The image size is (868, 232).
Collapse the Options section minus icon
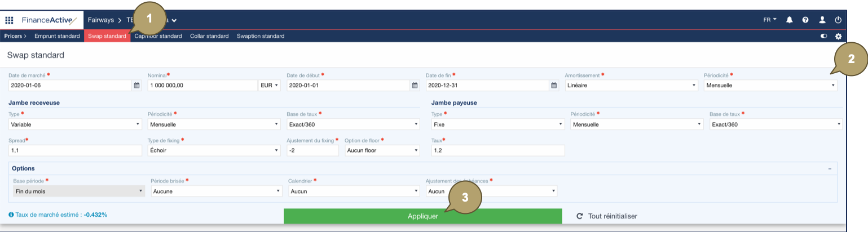830,168
